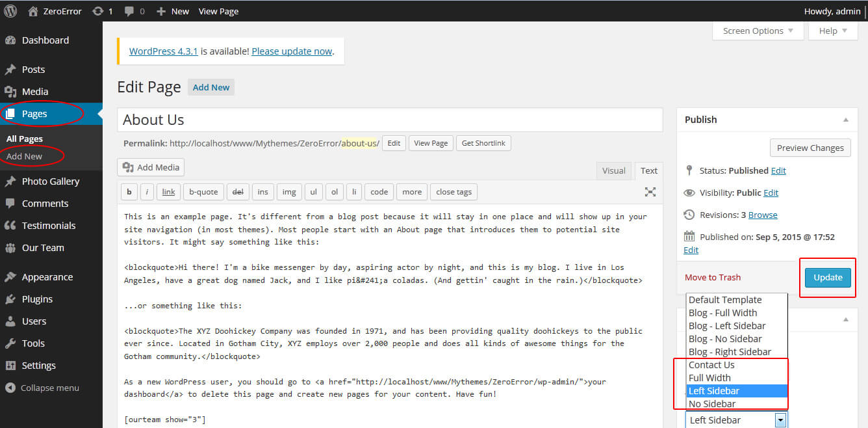Open the WordPress logo menu
Image resolution: width=868 pixels, height=428 pixels.
click(x=10, y=10)
